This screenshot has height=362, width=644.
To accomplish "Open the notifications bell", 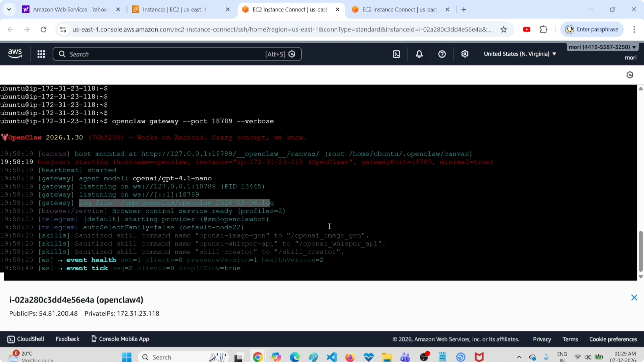I will tap(419, 54).
